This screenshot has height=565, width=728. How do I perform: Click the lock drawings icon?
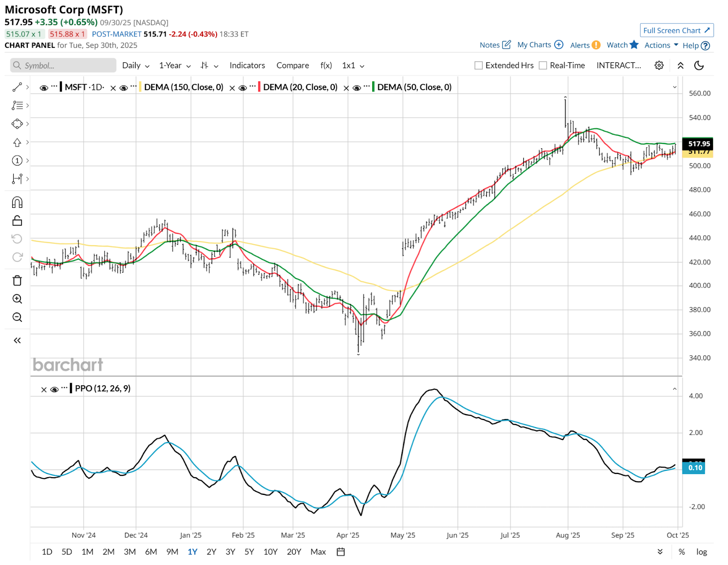[17, 221]
